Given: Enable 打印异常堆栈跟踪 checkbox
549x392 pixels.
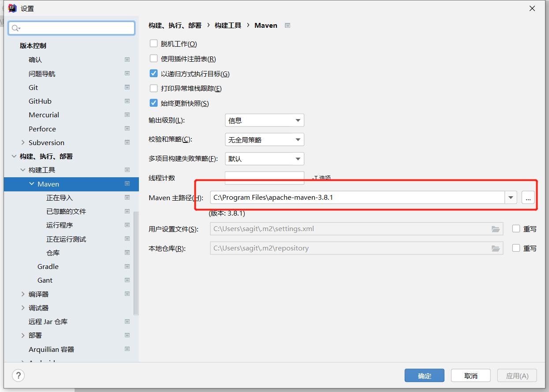Looking at the screenshot, I should pyautogui.click(x=153, y=88).
